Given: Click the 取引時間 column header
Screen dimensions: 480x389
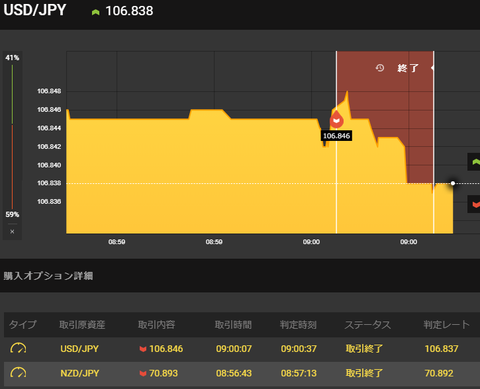Looking at the screenshot, I should pos(233,324).
